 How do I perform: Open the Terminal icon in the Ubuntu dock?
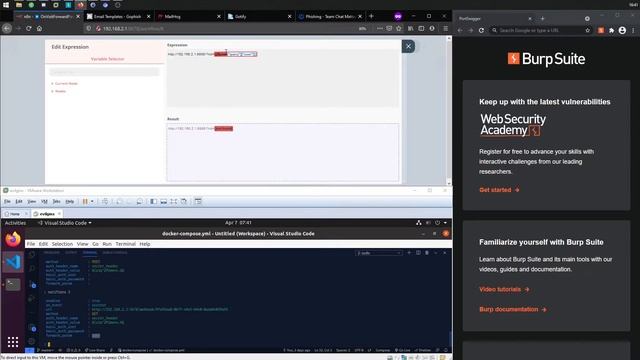(13, 284)
